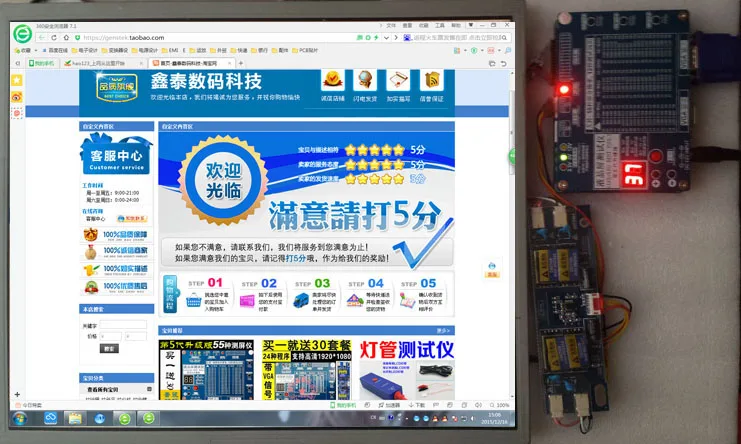Screen dimensions: 741x444
Task: Click the 如实描写 badge icon
Action: coord(398,86)
